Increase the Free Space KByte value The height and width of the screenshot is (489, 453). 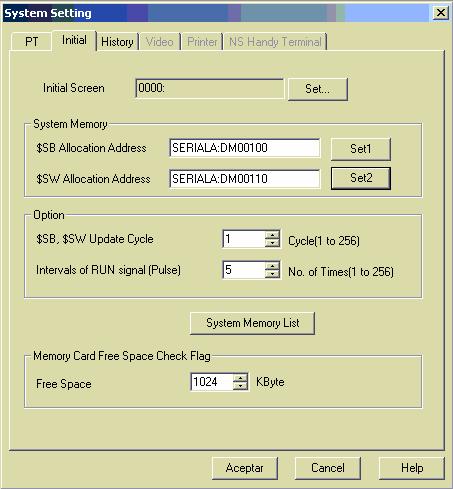pyautogui.click(x=240, y=378)
